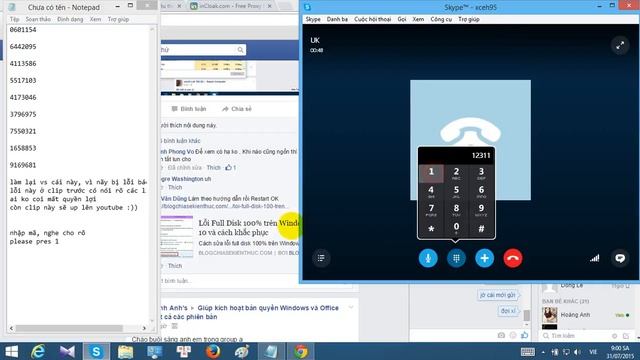
Task: Click Notepad horizontal scrollbar right arrow
Action: tap(144, 328)
